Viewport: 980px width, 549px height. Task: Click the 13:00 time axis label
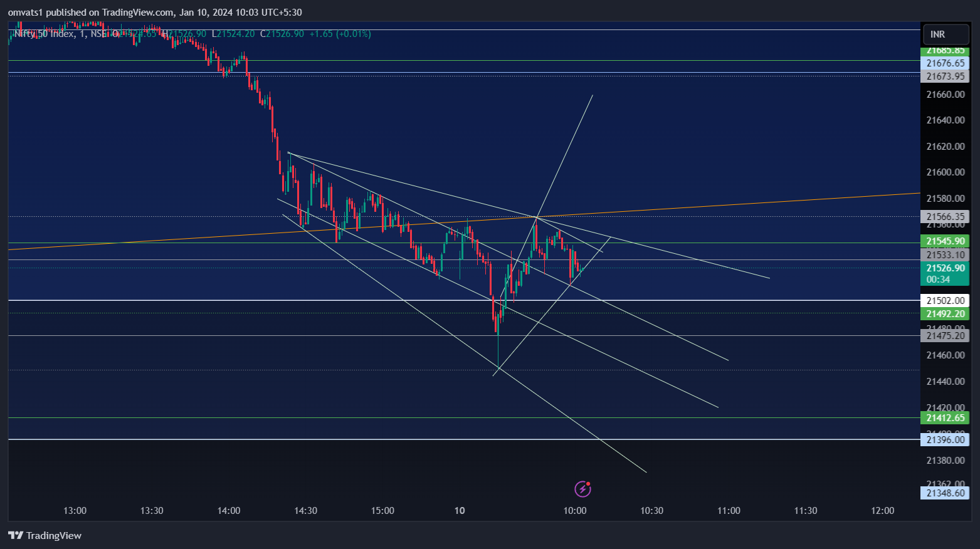click(x=75, y=511)
